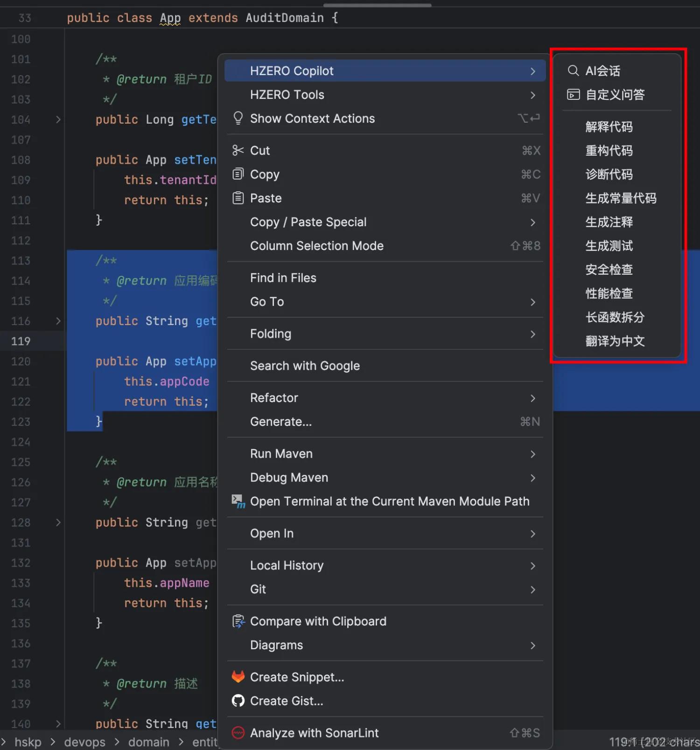Unfold the collapsed method at line 116
This screenshot has height=750, width=700.
tap(58, 321)
